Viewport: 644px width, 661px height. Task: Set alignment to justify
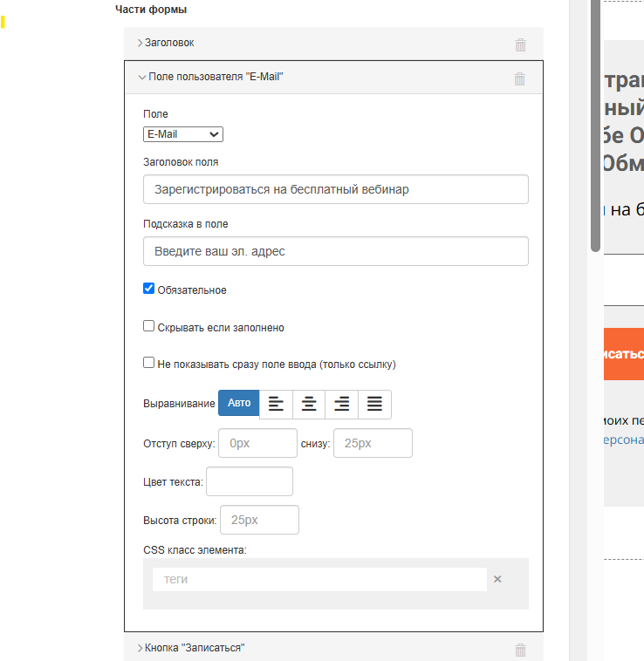[x=374, y=404]
